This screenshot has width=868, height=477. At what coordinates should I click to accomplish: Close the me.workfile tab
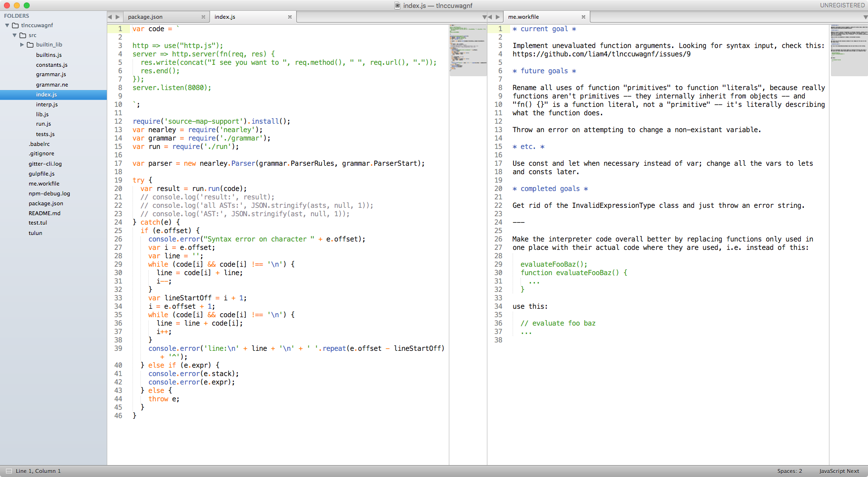coord(583,17)
